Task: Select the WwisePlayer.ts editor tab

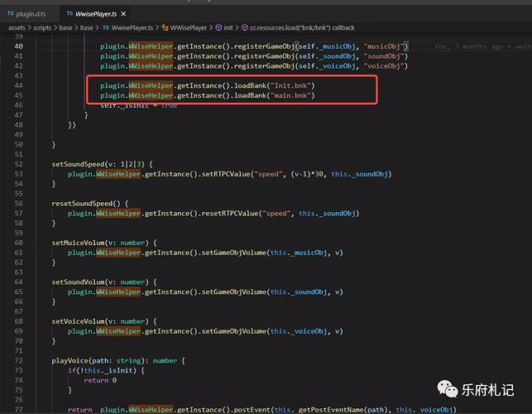Action: (x=96, y=14)
